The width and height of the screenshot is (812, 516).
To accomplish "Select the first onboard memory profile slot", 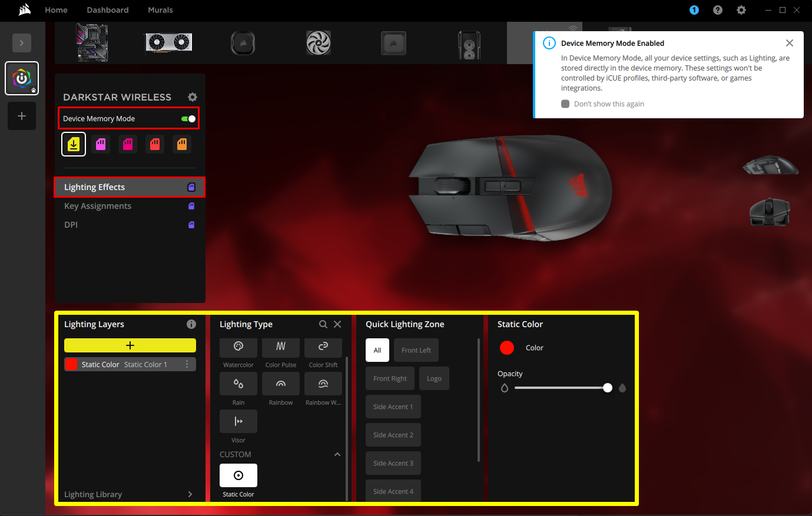I will pyautogui.click(x=74, y=144).
